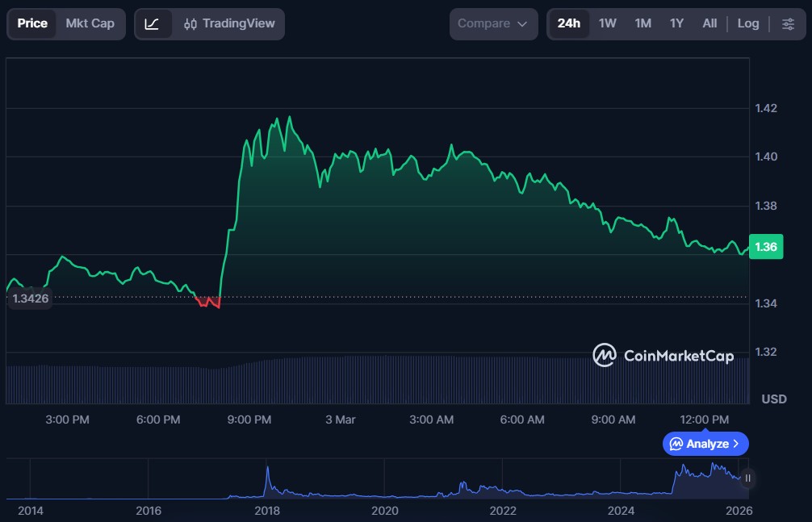
Task: Show All time price history
Action: click(709, 24)
